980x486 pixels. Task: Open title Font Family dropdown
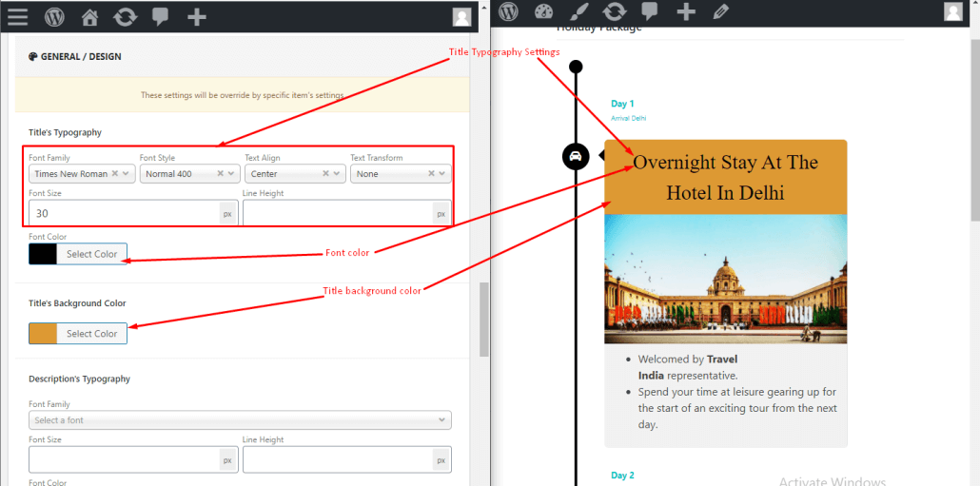[82, 174]
